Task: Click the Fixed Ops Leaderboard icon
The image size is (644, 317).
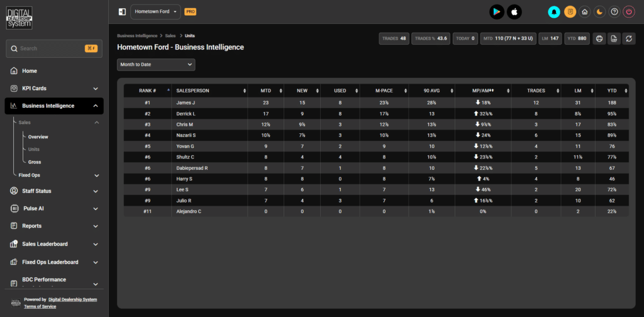Action: [x=14, y=262]
